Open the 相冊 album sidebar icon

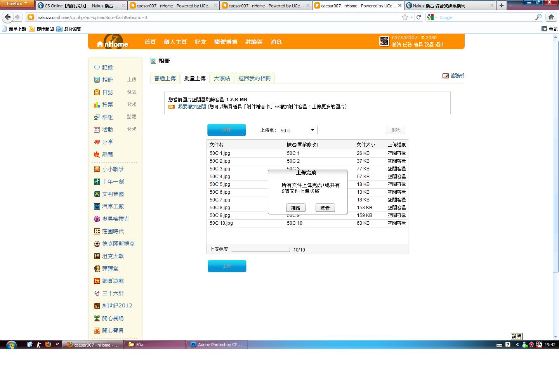[x=97, y=80]
